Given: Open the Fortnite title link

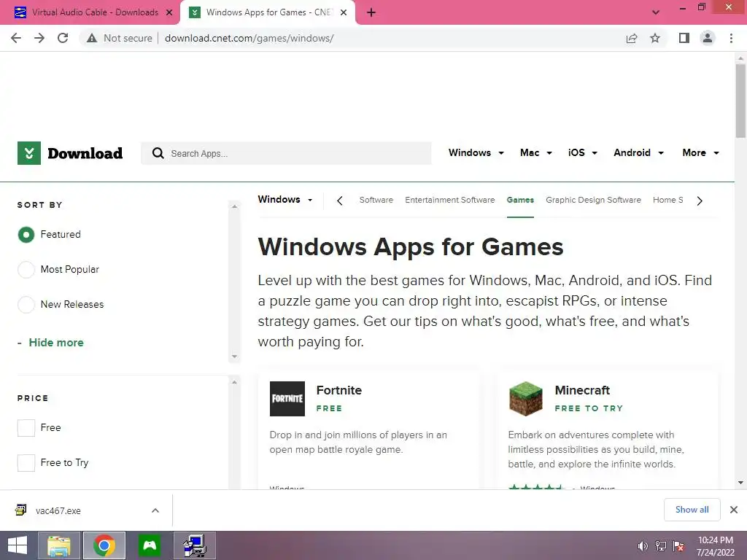Looking at the screenshot, I should 338,390.
